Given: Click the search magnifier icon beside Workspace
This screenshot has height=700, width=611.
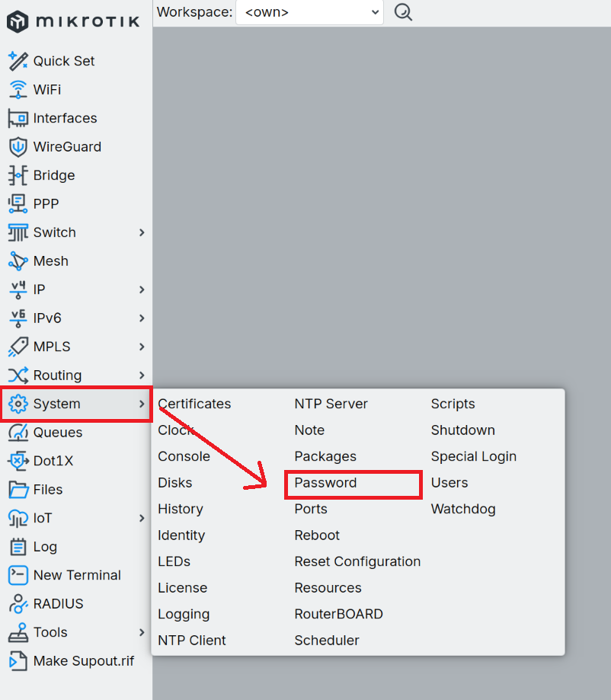Looking at the screenshot, I should (403, 12).
